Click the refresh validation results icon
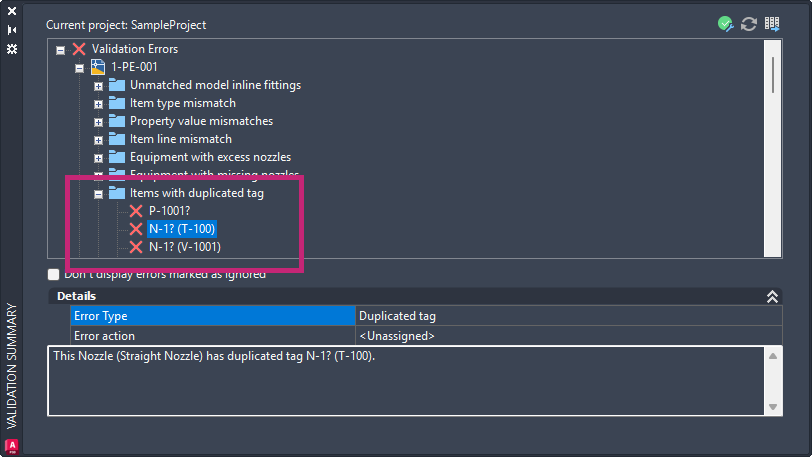Viewport: 812px width, 457px height. coord(749,24)
